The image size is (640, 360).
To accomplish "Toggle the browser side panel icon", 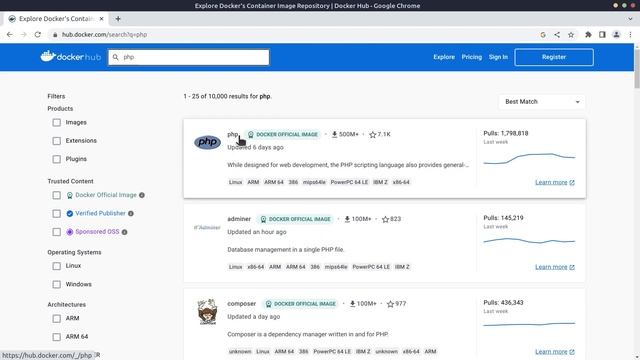I will tap(602, 35).
